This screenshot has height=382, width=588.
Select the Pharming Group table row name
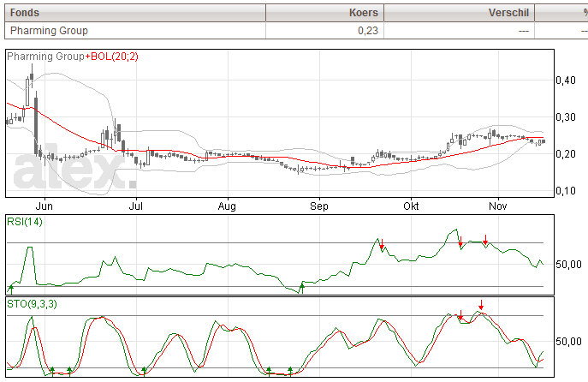49,30
